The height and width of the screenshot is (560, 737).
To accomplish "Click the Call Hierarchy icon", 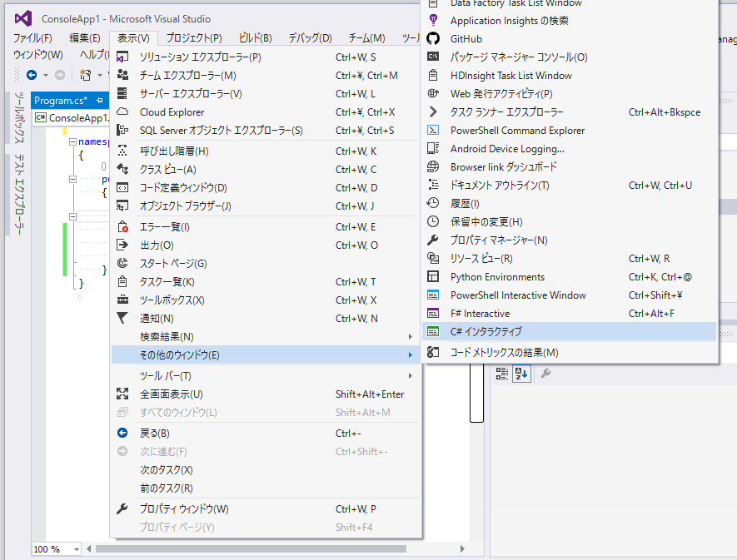I will tap(122, 151).
